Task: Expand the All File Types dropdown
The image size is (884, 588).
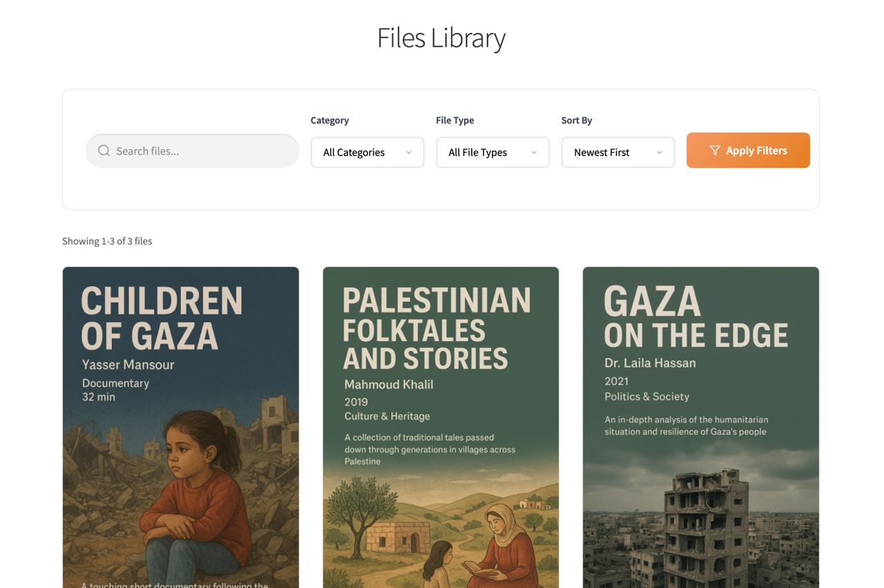Action: (x=492, y=153)
